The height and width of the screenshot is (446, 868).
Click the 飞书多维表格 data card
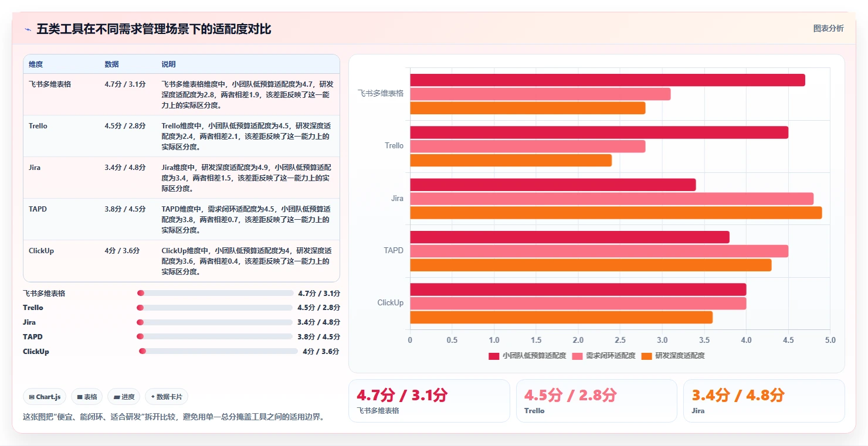pos(429,401)
